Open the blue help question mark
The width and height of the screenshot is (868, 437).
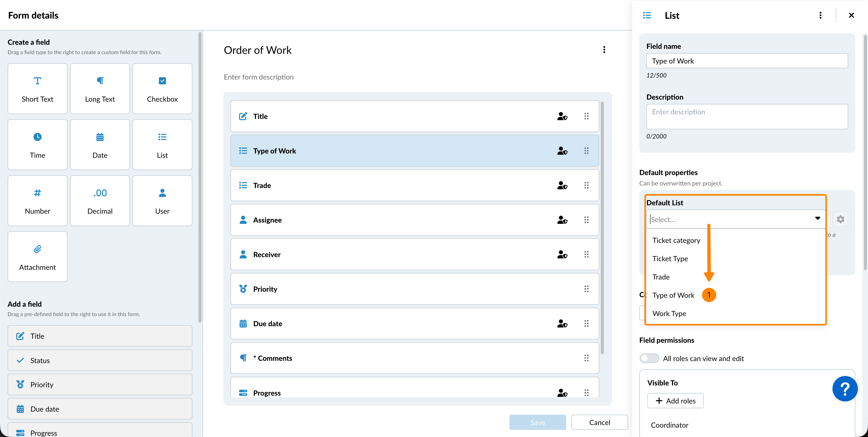pos(844,388)
